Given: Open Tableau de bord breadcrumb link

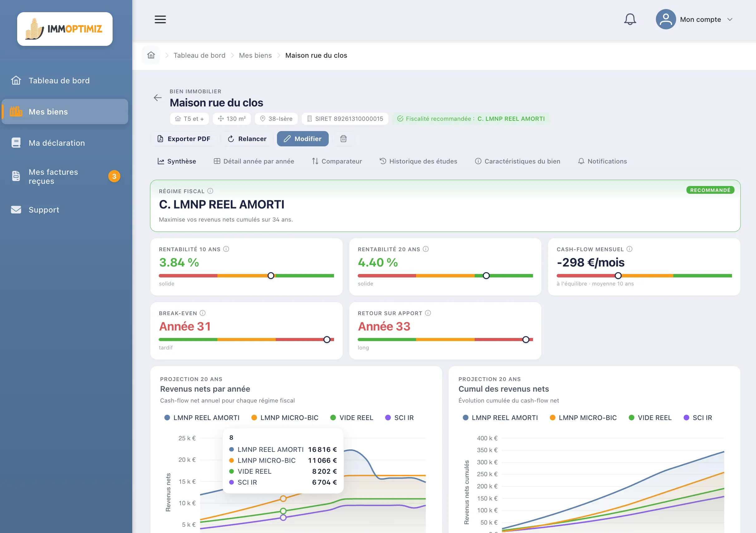Looking at the screenshot, I should [x=200, y=55].
